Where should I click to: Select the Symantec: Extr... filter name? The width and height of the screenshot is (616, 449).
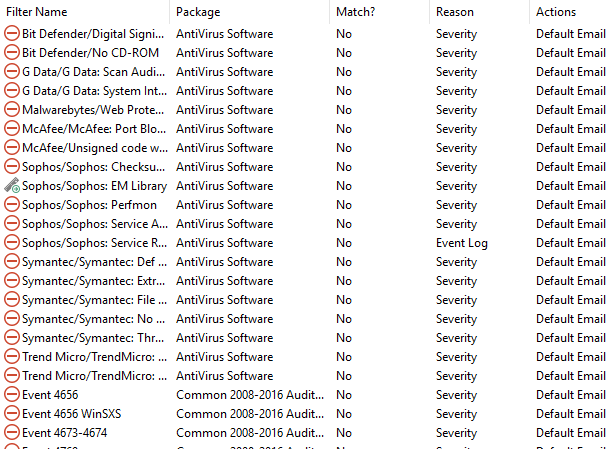pyautogui.click(x=94, y=280)
